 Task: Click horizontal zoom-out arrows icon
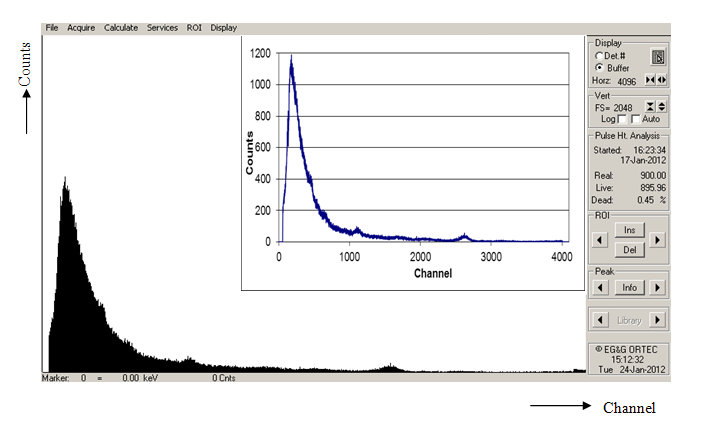click(662, 79)
